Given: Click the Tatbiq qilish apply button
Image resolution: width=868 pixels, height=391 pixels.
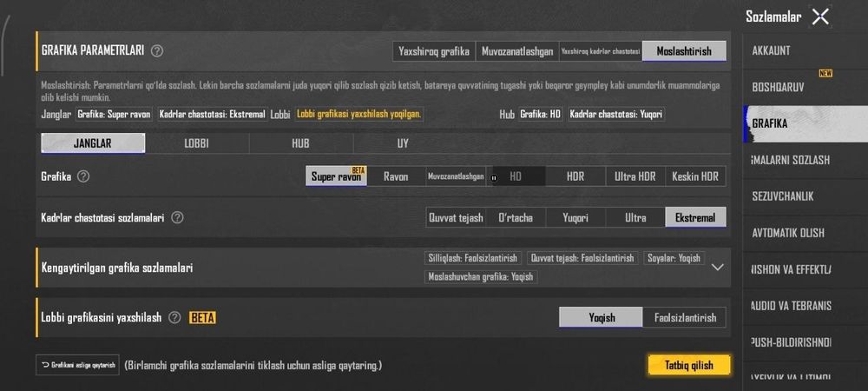Looking at the screenshot, I should click(689, 366).
